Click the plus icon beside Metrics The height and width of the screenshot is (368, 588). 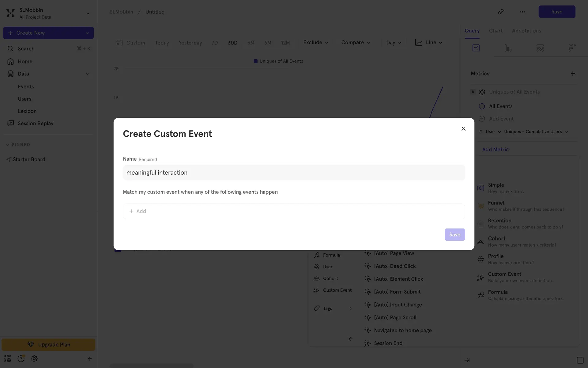pyautogui.click(x=573, y=74)
